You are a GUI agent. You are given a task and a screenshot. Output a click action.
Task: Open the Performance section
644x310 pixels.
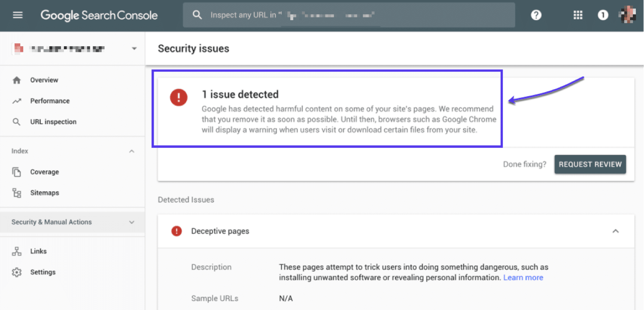[49, 101]
